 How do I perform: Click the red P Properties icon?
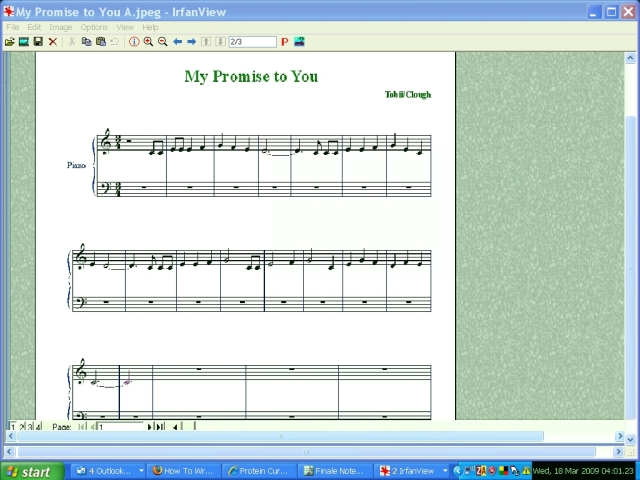coord(284,42)
